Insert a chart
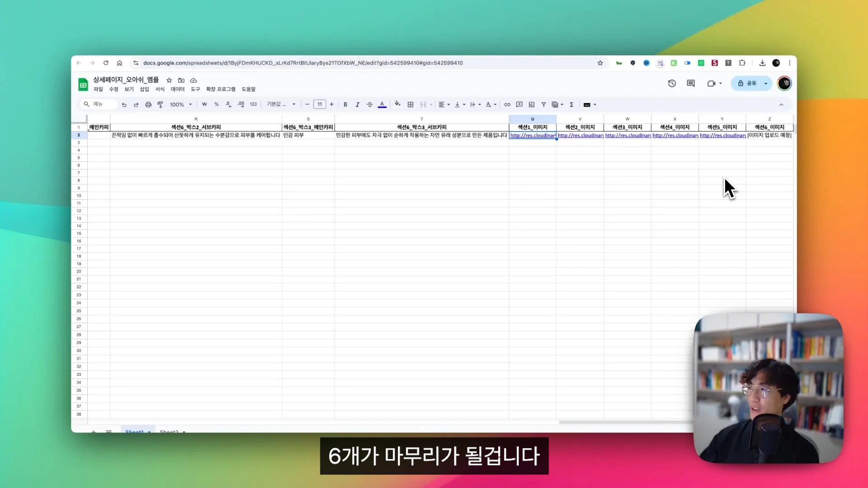 click(532, 104)
